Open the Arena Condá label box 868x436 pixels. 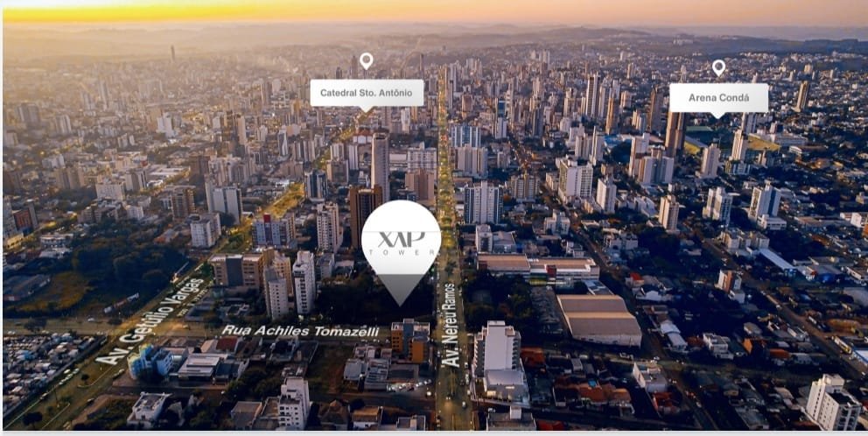tap(718, 98)
